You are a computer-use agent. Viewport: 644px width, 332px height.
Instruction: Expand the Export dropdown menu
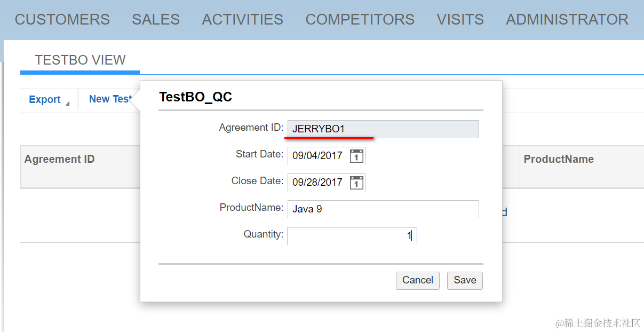click(49, 100)
